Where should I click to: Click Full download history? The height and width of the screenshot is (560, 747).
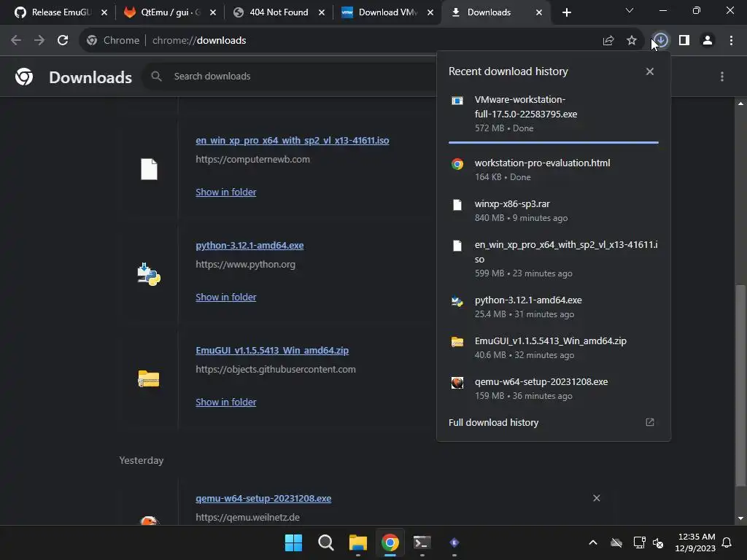(494, 422)
